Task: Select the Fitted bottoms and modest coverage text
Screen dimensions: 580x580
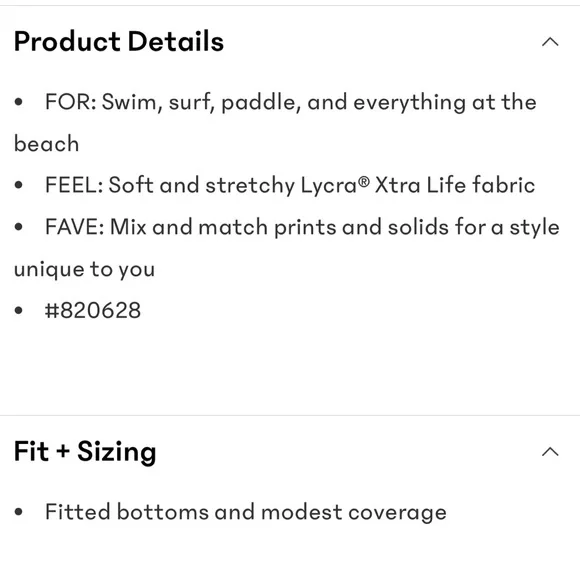Action: click(246, 512)
